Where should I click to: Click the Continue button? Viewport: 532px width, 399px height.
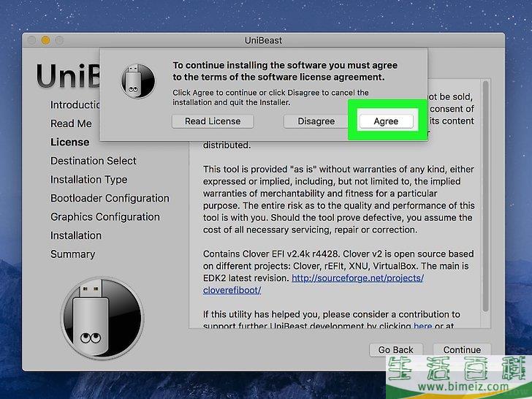[462, 349]
